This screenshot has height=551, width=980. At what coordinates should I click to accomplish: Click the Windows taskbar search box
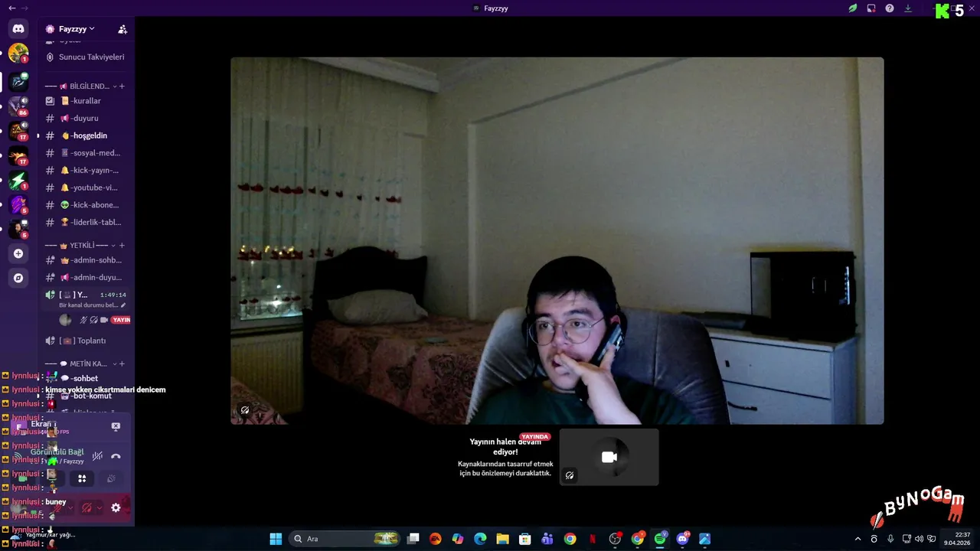tap(346, 539)
